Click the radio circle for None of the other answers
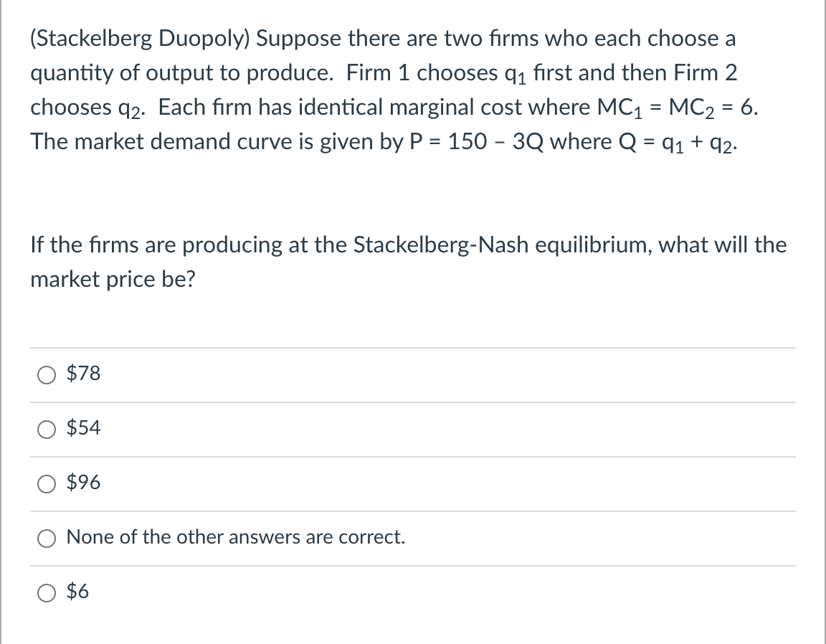The width and height of the screenshot is (826, 644). (x=46, y=538)
